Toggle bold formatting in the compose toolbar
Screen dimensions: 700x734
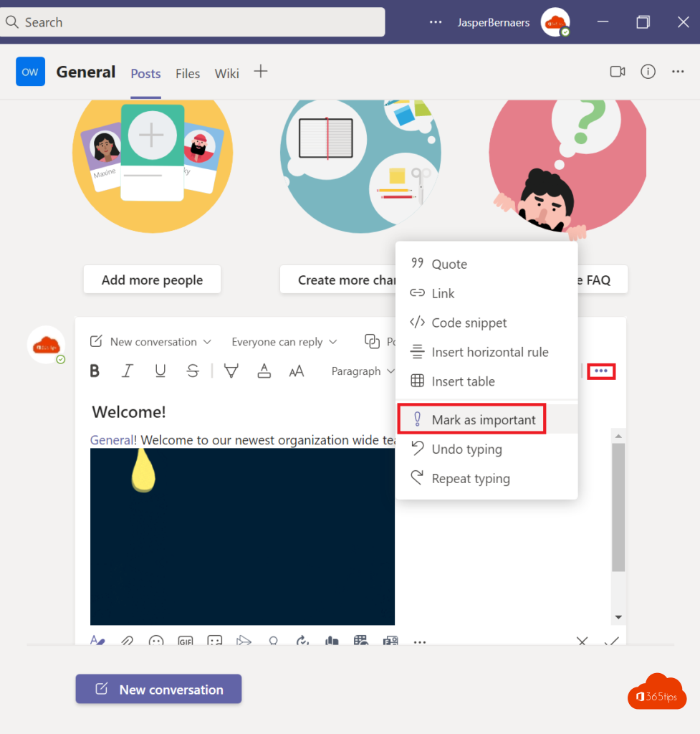click(95, 371)
